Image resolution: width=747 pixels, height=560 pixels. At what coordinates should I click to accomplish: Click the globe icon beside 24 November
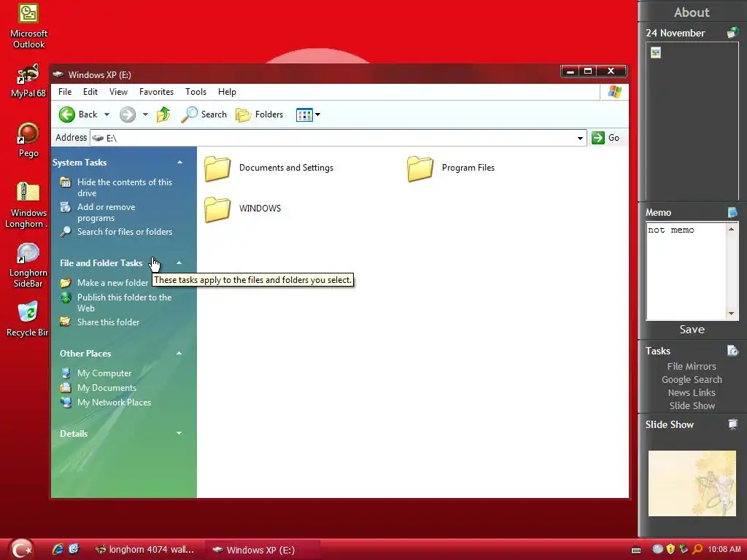coord(732,33)
